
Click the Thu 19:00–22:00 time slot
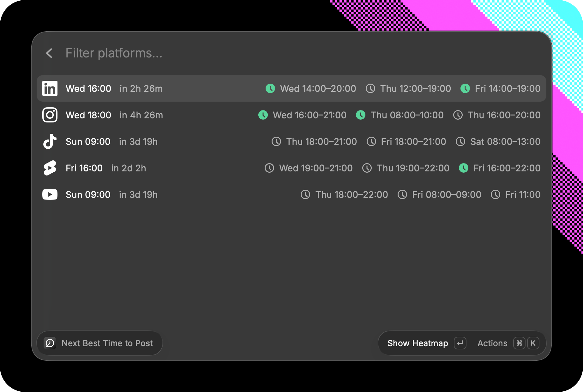[413, 168]
